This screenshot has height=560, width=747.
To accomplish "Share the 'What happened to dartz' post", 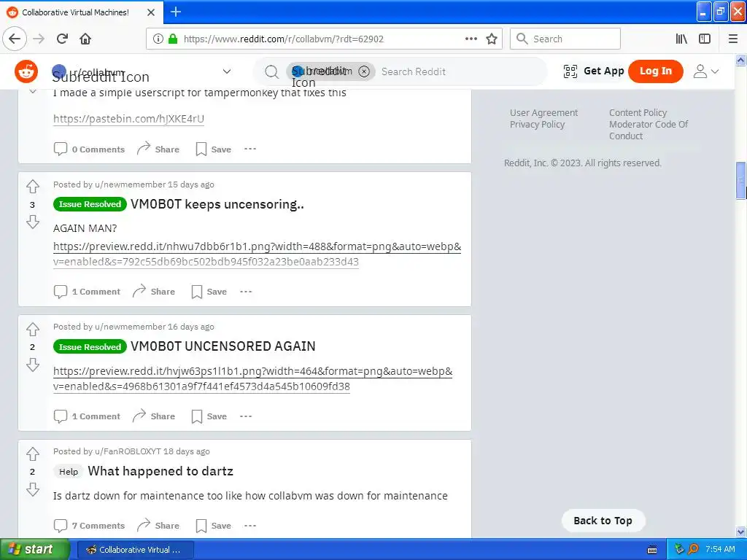I will pos(158,526).
